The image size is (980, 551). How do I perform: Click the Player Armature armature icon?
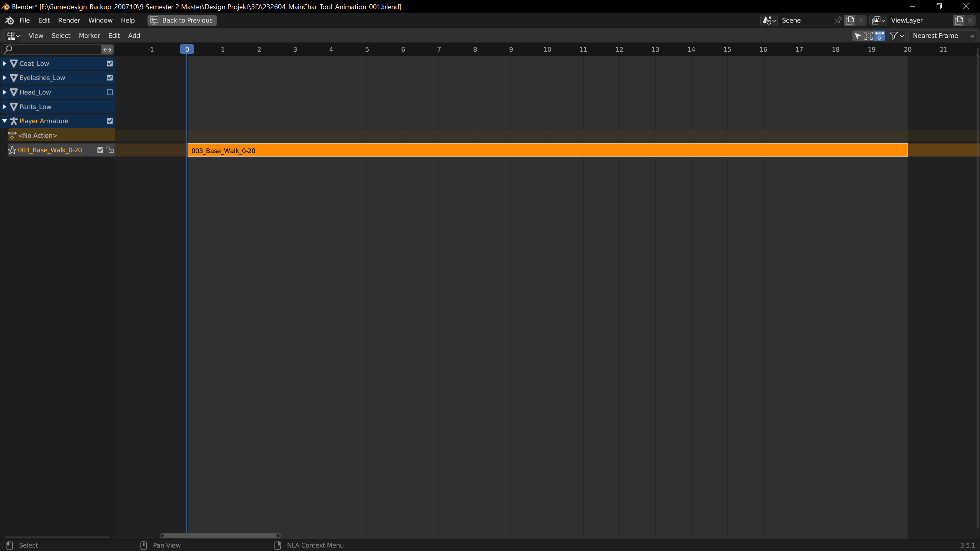[14, 121]
